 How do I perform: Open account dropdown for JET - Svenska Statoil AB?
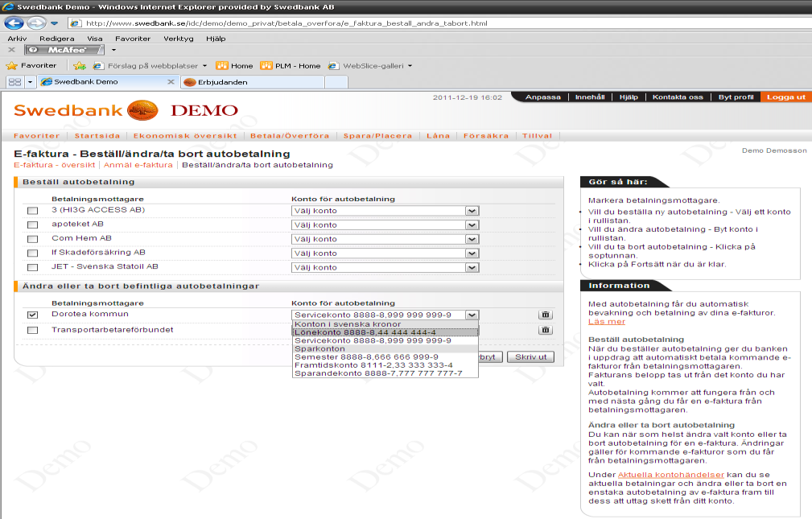point(385,267)
